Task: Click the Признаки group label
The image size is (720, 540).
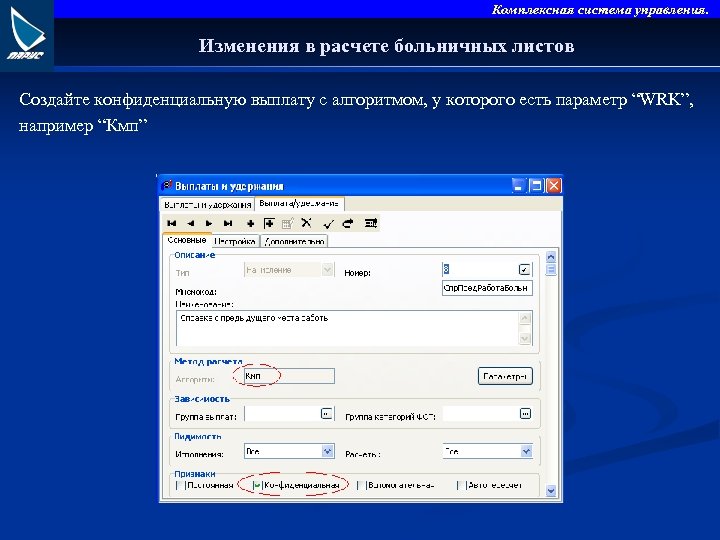Action: [x=195, y=474]
